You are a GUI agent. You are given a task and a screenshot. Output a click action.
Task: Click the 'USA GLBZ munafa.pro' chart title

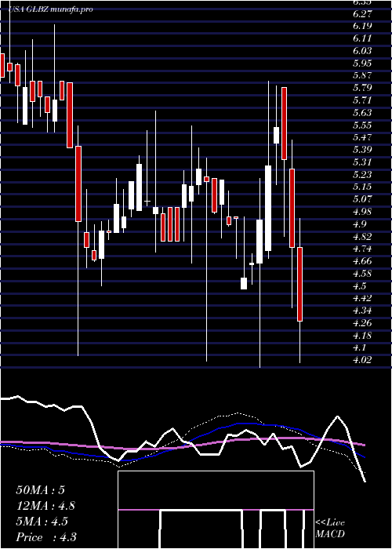51,9
